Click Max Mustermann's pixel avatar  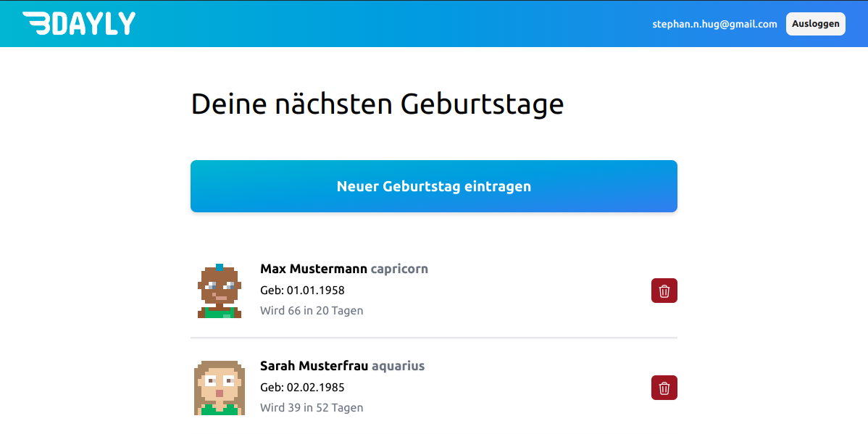[x=219, y=291]
